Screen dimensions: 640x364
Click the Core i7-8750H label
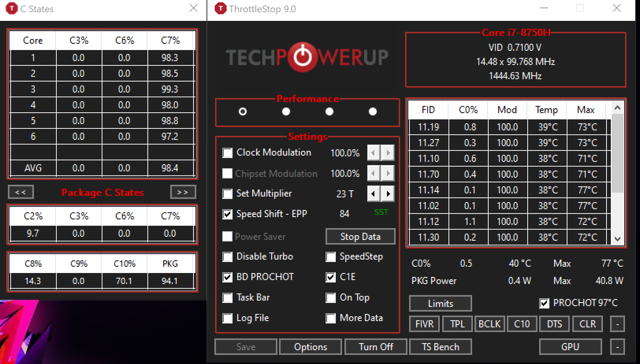click(516, 33)
